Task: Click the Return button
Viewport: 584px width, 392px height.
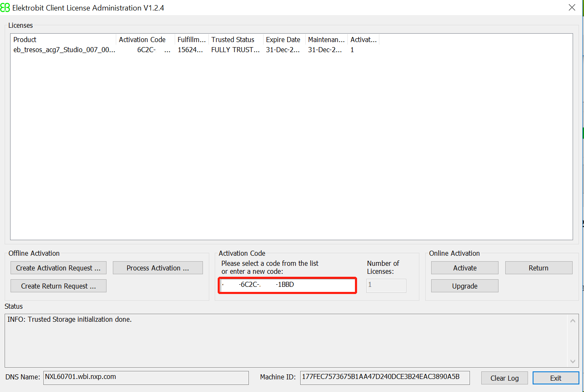Action: 539,268
